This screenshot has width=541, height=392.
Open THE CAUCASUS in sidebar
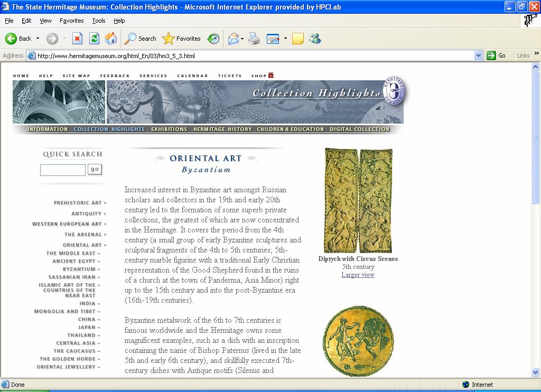(x=74, y=351)
